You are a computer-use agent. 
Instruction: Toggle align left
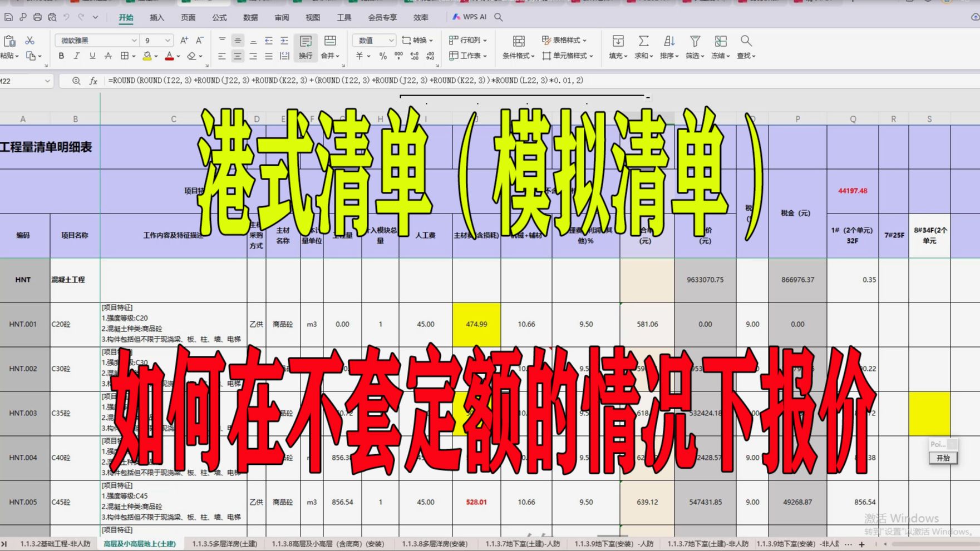(x=222, y=56)
